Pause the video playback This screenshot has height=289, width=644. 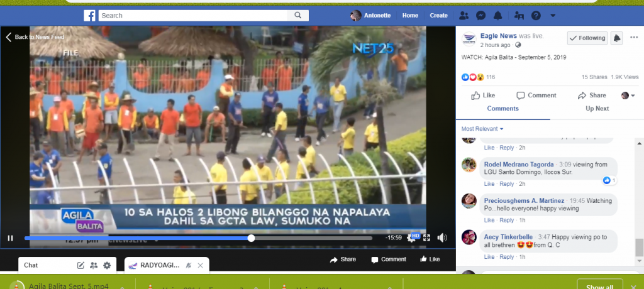(x=10, y=238)
